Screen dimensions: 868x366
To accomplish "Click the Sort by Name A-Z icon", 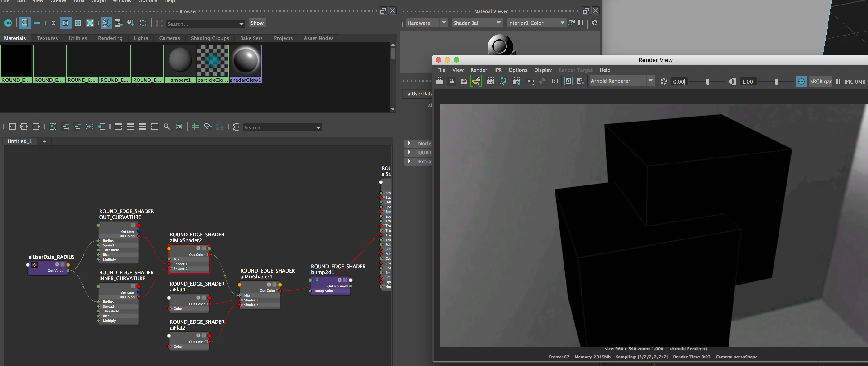I will click(x=106, y=23).
